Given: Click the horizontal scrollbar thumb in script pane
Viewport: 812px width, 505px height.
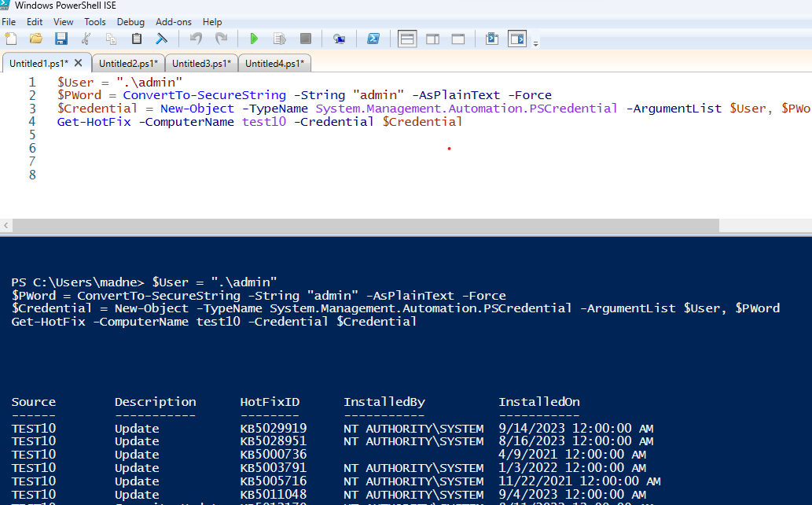Looking at the screenshot, I should [366, 226].
